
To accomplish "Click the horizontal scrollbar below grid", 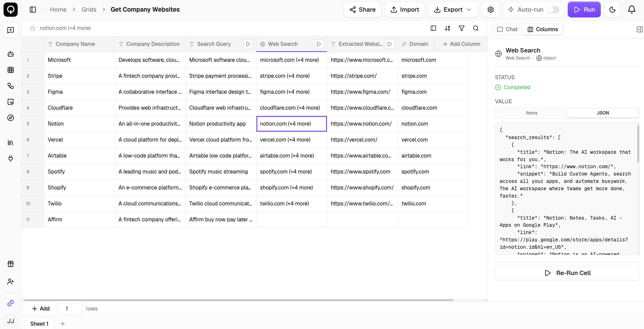I will pyautogui.click(x=239, y=300).
